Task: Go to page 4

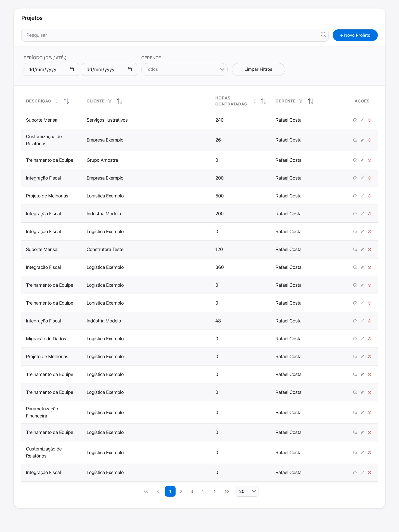Action: tap(202, 491)
